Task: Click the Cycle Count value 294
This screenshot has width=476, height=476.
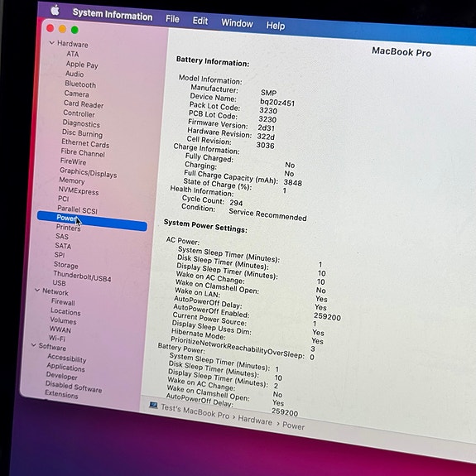Action: [x=236, y=203]
